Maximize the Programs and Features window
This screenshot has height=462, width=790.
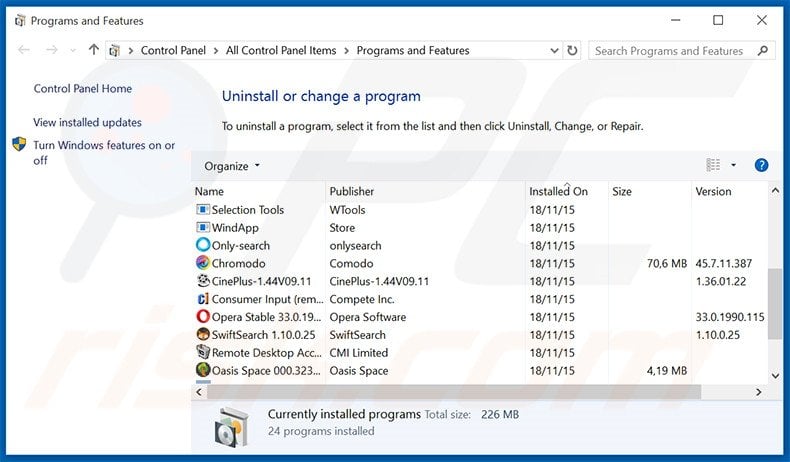tap(718, 20)
